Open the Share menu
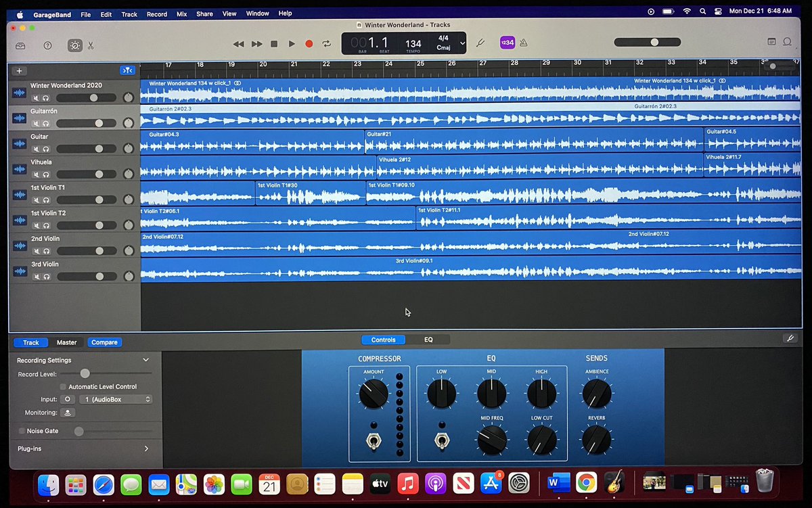The height and width of the screenshot is (508, 812). pyautogui.click(x=204, y=14)
